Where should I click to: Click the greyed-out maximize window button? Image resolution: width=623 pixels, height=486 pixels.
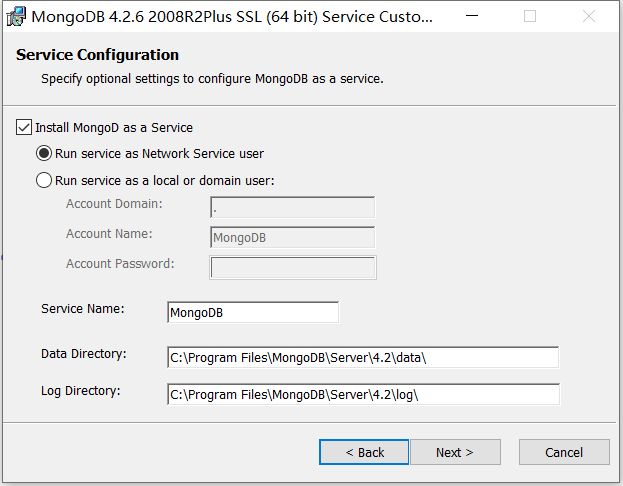pyautogui.click(x=530, y=17)
